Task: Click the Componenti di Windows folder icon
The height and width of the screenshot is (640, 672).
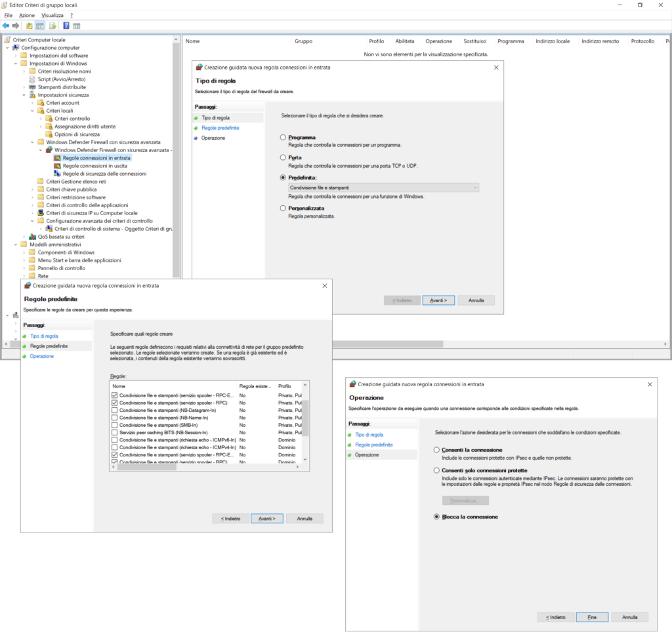Action: (x=32, y=252)
